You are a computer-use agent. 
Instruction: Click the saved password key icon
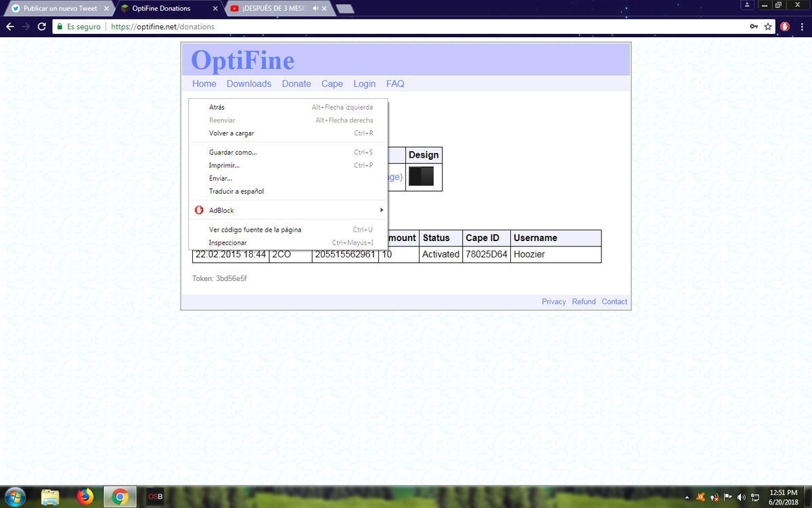pyautogui.click(x=754, y=26)
